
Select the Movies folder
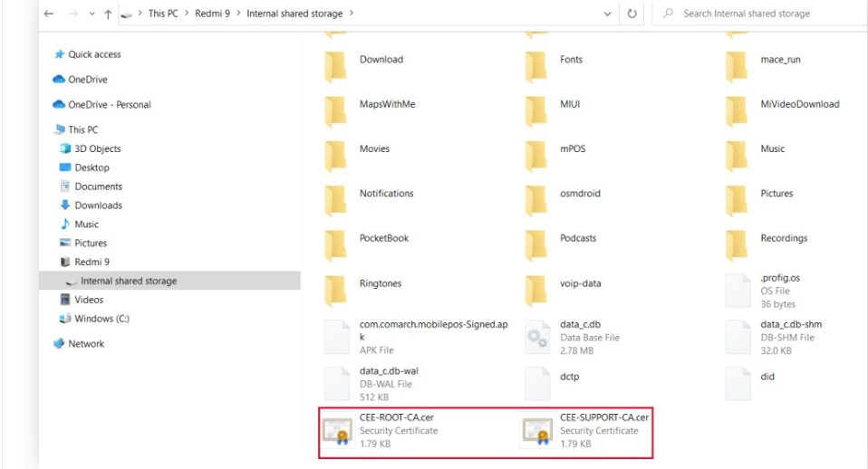coord(357,155)
